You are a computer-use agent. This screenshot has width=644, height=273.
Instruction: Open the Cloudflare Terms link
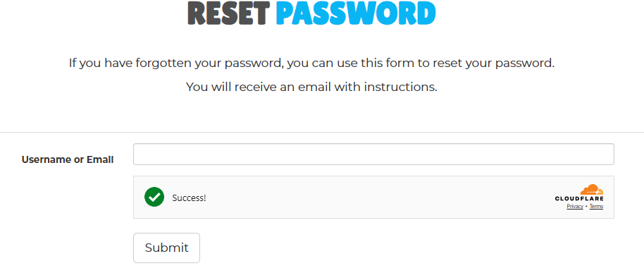596,207
